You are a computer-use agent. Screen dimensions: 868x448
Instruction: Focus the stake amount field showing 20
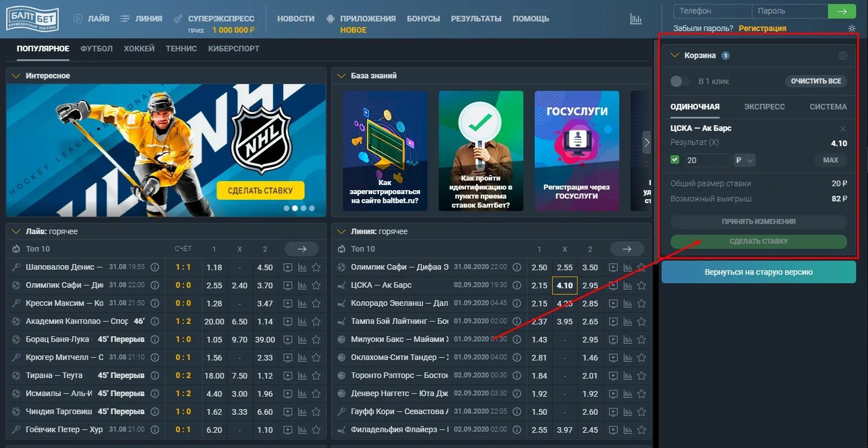click(x=707, y=160)
